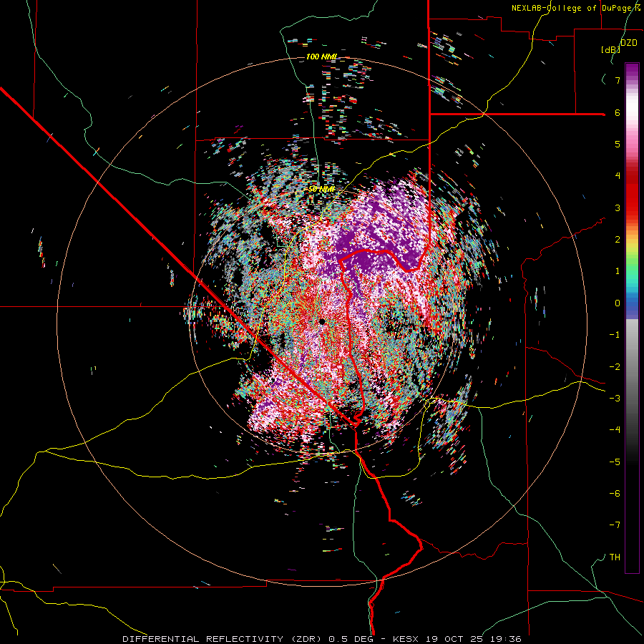Image resolution: width=644 pixels, height=644 pixels.
Task: Click the DZD product label above the scale
Action: pos(628,43)
